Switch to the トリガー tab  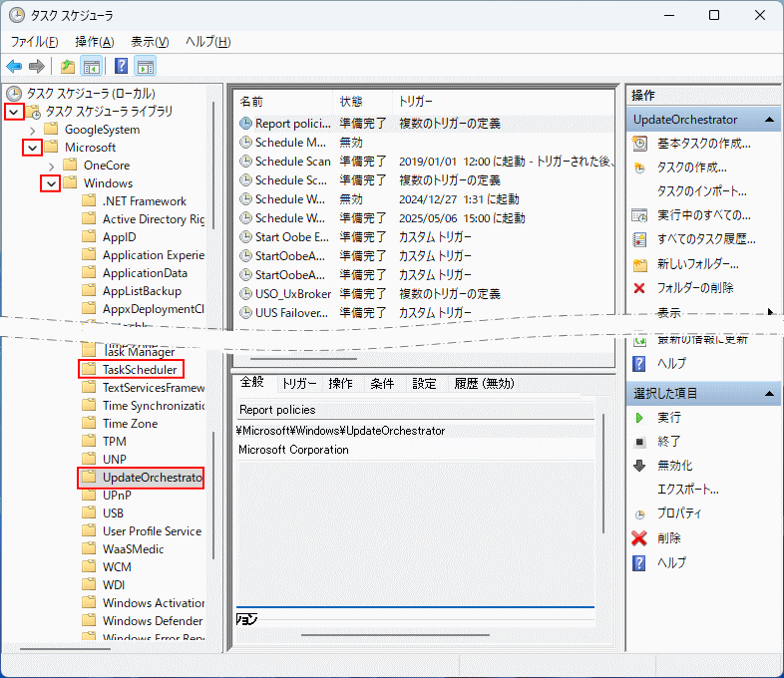click(x=299, y=383)
